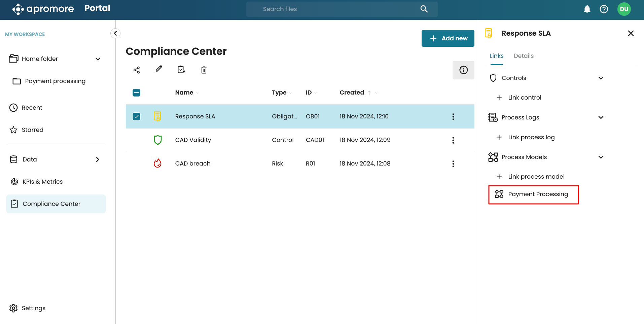The image size is (644, 324).
Task: Click the Add new button
Action: 448,38
